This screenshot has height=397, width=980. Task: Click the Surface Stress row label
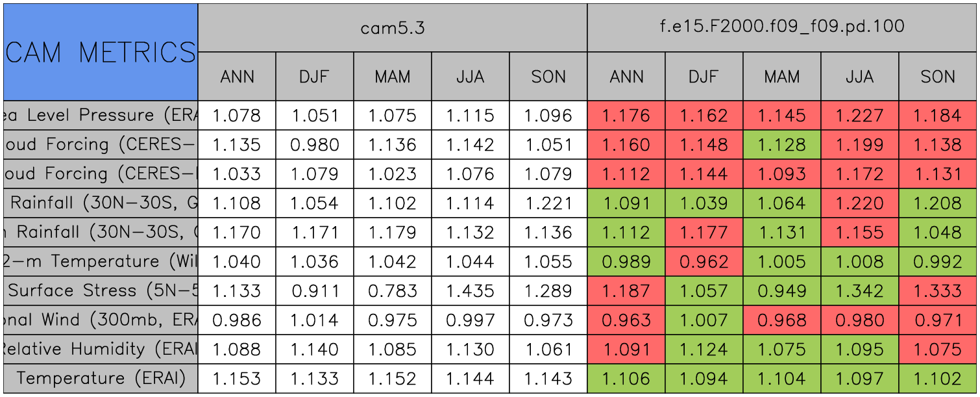(101, 290)
